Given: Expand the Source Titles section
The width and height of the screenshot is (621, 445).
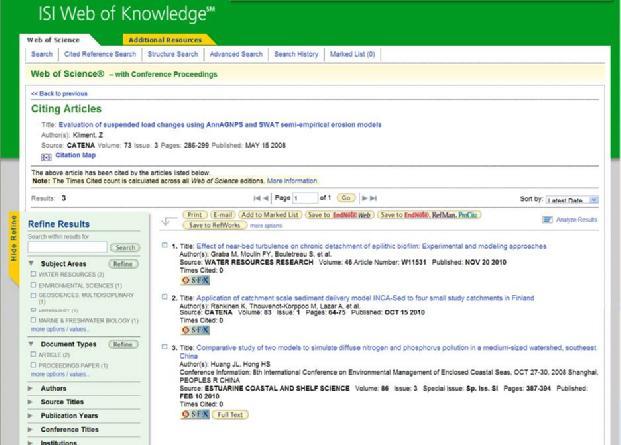Looking at the screenshot, I should click(30, 402).
